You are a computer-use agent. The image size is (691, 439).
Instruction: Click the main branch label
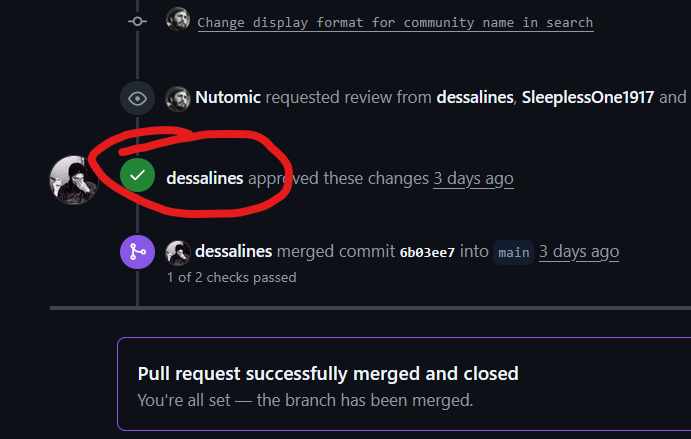513,253
